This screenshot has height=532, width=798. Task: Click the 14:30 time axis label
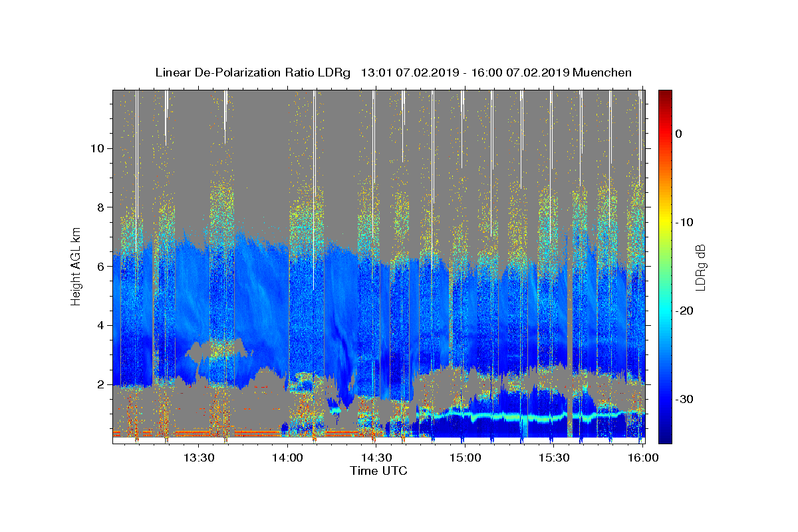pos(376,458)
